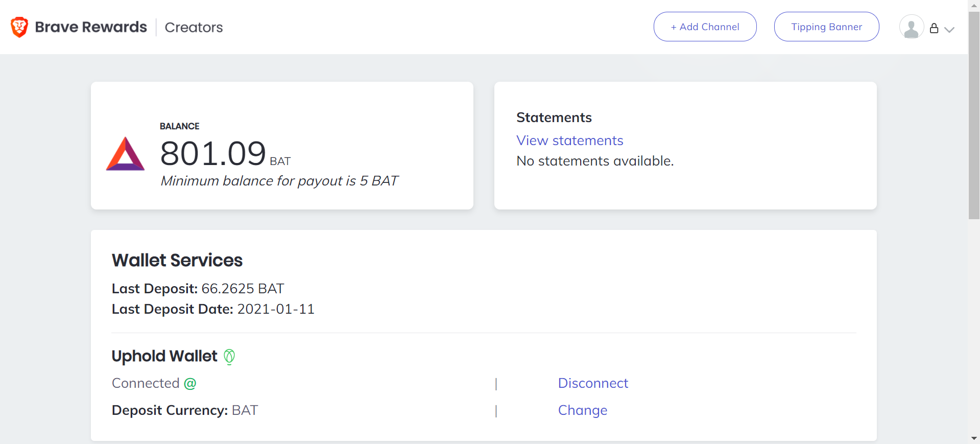The width and height of the screenshot is (980, 444).
Task: Click the user avatar icon
Action: coord(911,27)
